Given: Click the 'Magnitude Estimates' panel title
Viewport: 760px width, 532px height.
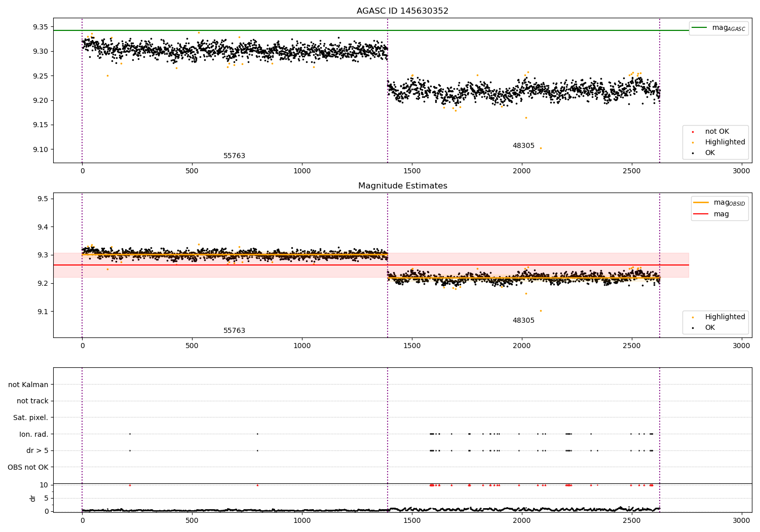Looking at the screenshot, I should (402, 186).
